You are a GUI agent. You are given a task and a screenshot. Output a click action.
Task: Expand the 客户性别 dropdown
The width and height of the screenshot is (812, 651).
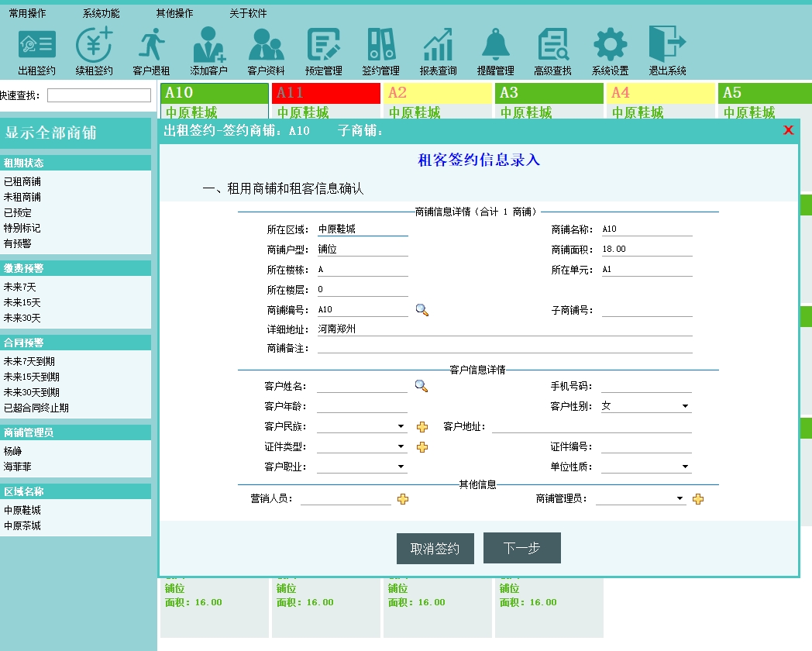(685, 406)
